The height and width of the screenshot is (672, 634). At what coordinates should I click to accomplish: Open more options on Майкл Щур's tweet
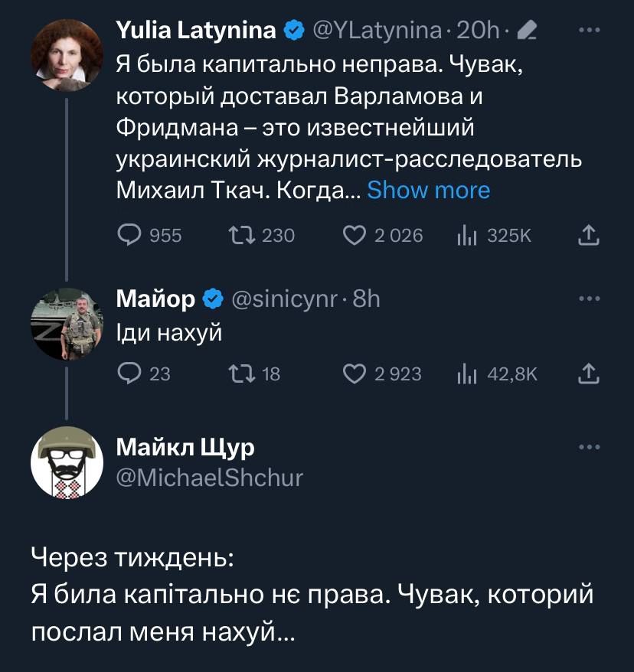tap(588, 447)
